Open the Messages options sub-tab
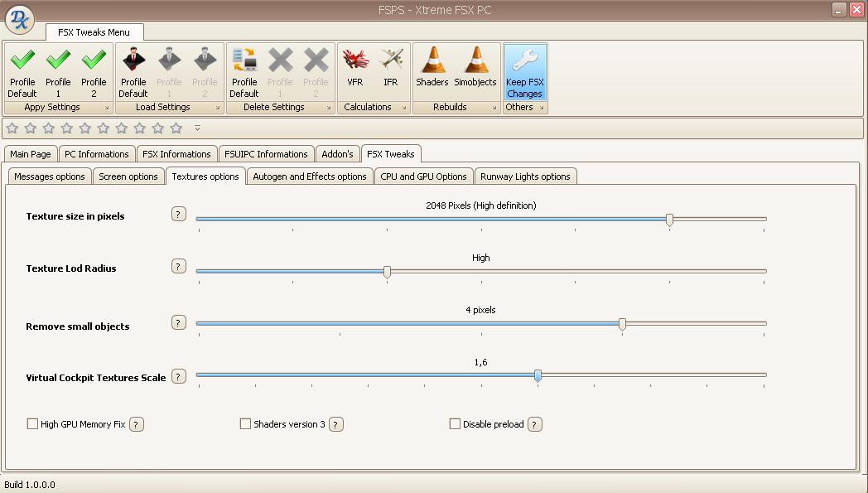The height and width of the screenshot is (493, 868). (x=49, y=176)
